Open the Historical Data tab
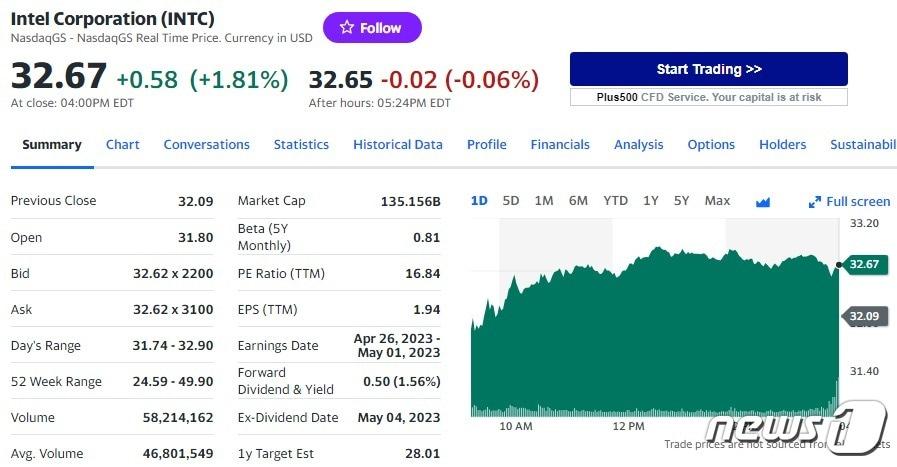 pos(397,144)
